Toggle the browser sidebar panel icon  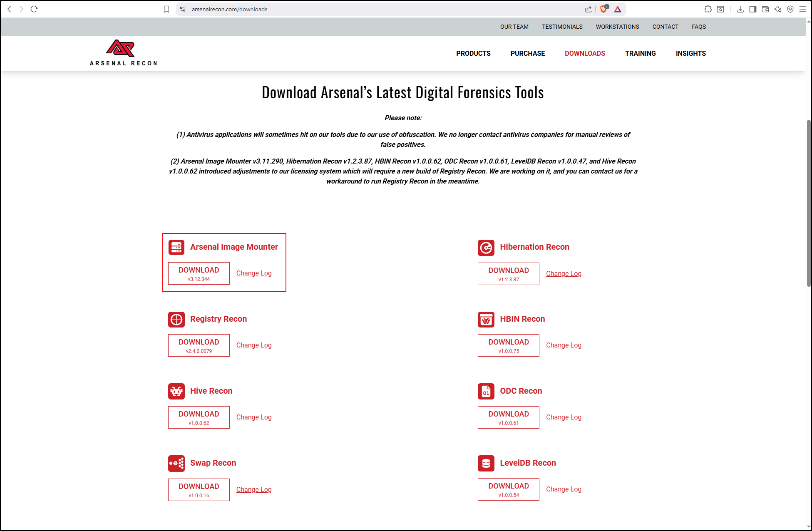point(753,9)
